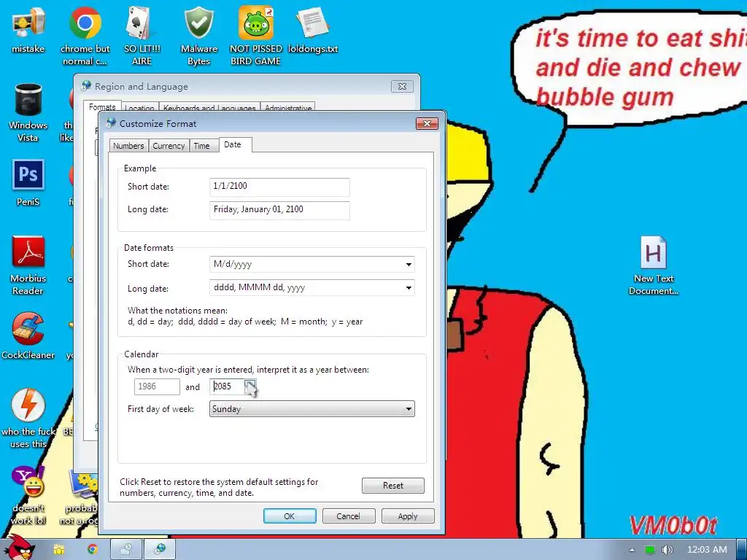Click the Reset button

[x=393, y=485]
